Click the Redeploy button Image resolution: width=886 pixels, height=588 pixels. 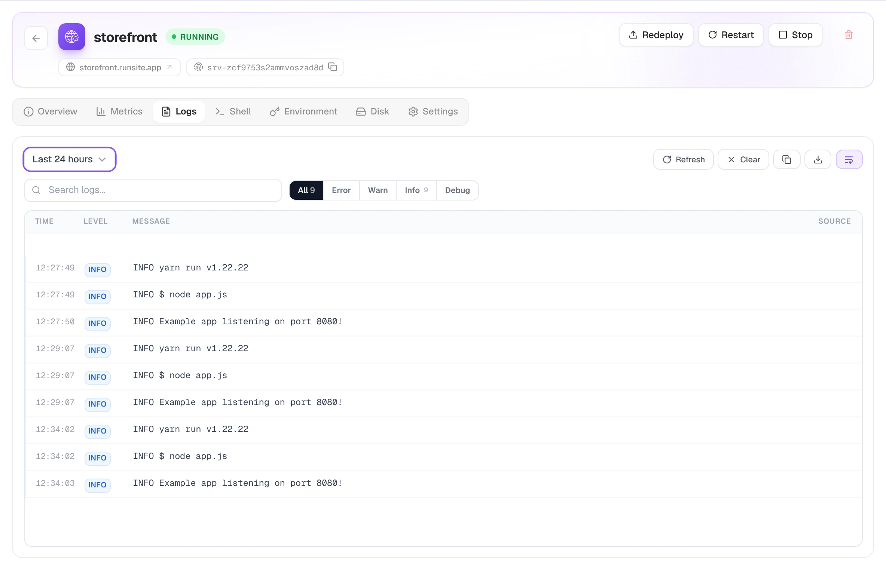(x=656, y=35)
